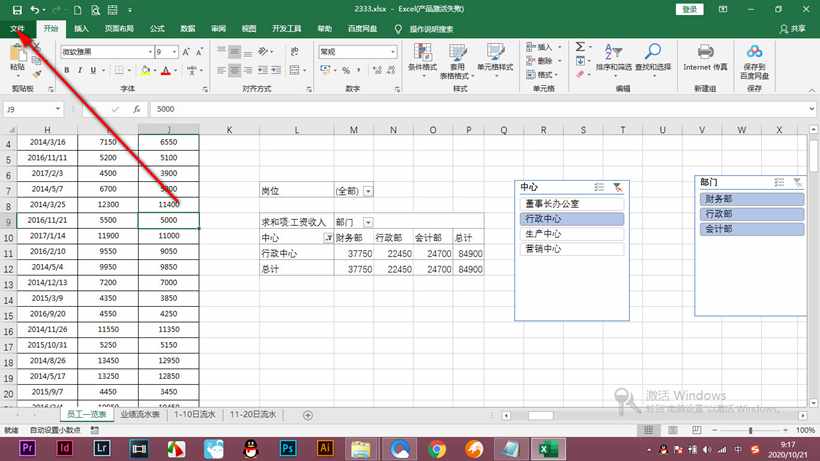Click the Save icon in quick access toolbar
820x461 pixels.
[17, 9]
